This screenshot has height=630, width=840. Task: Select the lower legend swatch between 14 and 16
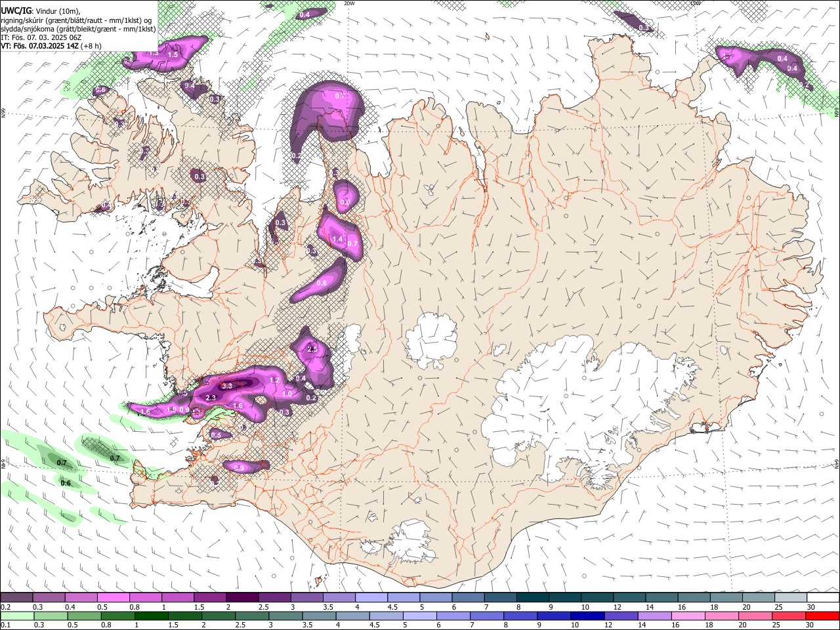coord(654,616)
